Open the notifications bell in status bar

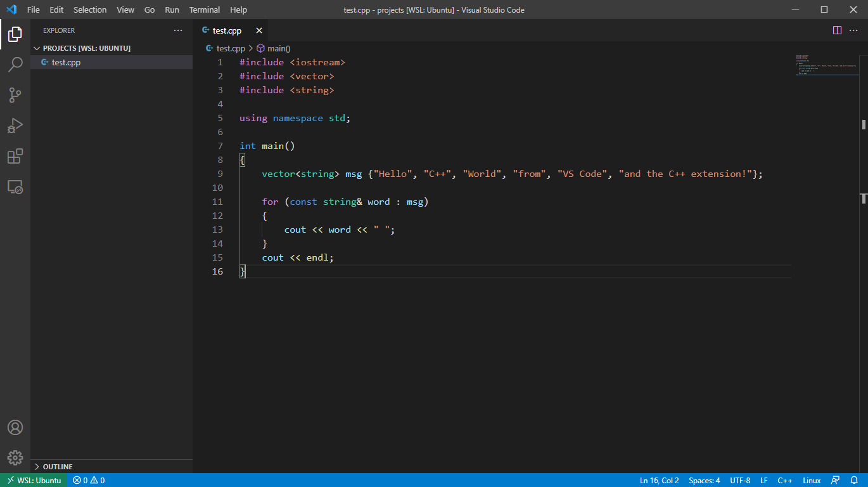point(854,480)
